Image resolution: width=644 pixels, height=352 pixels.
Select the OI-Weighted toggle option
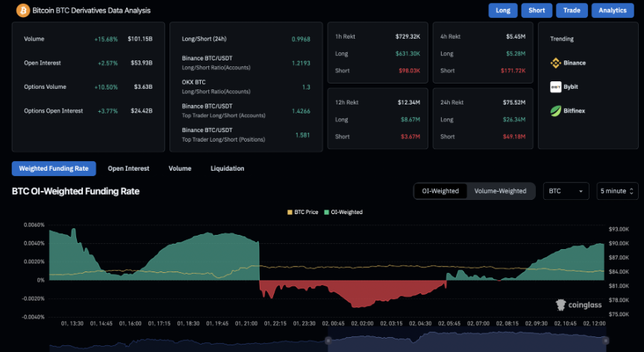tap(440, 191)
